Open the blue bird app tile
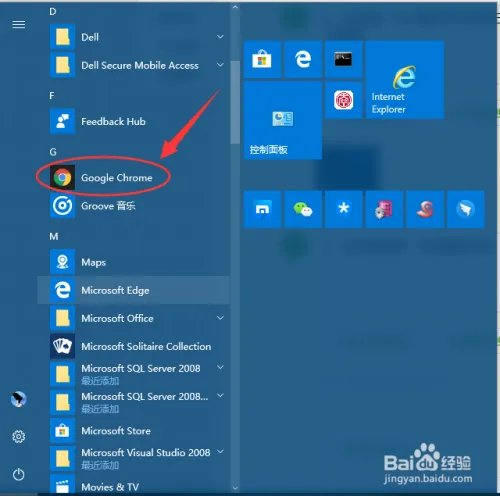 tap(465, 209)
